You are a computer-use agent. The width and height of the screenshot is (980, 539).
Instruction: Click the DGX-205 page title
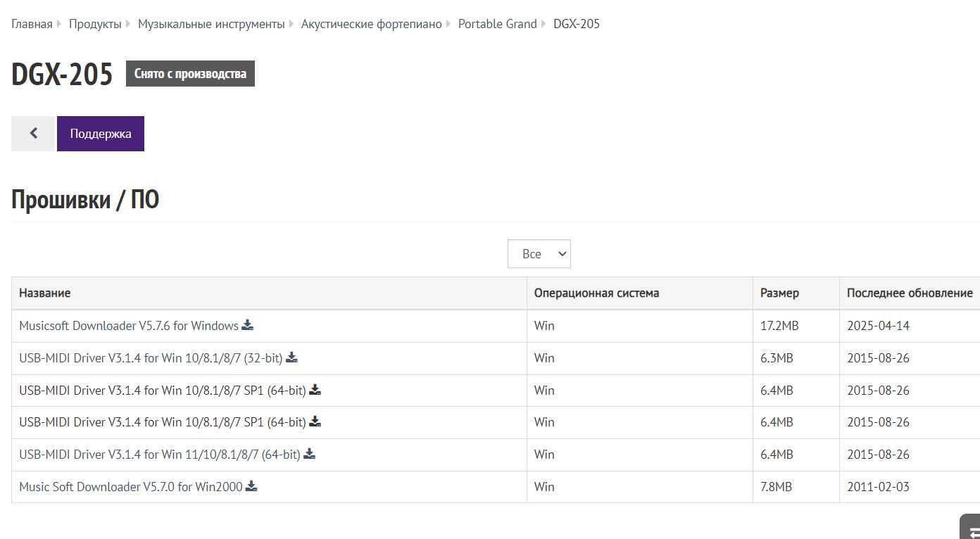[62, 74]
